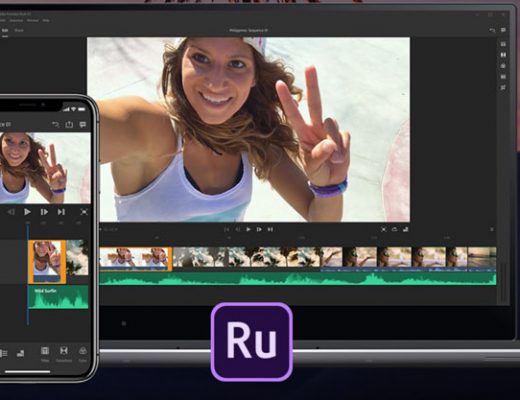Toggle the track controls list icon on the phone

click(x=3, y=353)
